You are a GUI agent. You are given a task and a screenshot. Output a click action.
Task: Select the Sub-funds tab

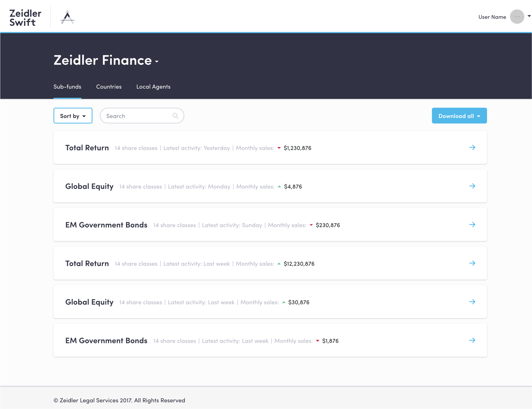[x=67, y=87]
